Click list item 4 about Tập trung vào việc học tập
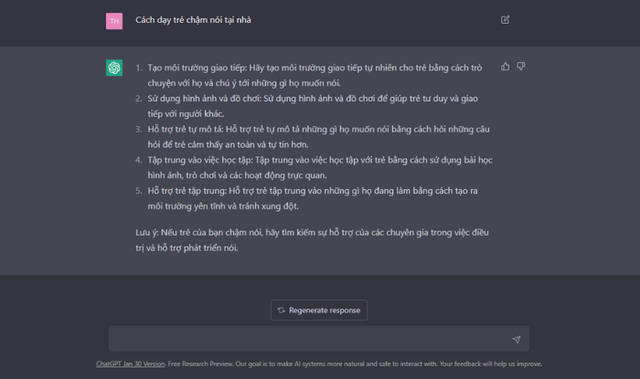Screen dimensions: 640x379 (320, 168)
